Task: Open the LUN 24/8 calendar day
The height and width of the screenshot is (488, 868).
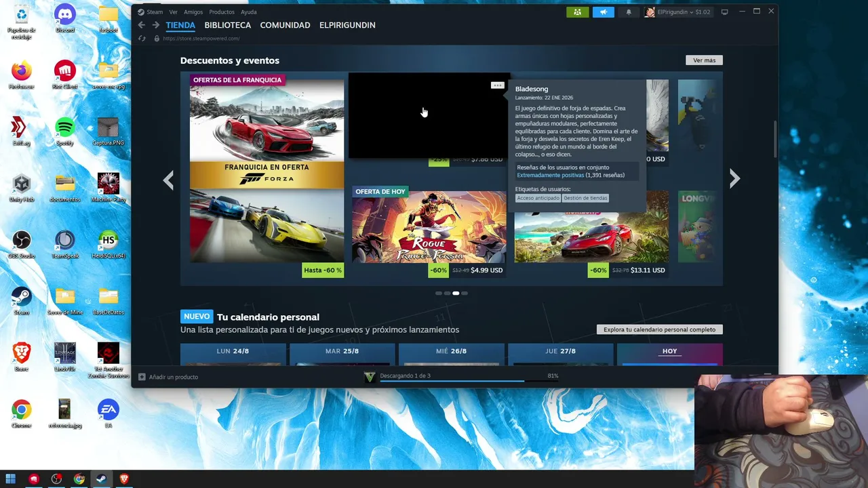Action: coord(233,354)
